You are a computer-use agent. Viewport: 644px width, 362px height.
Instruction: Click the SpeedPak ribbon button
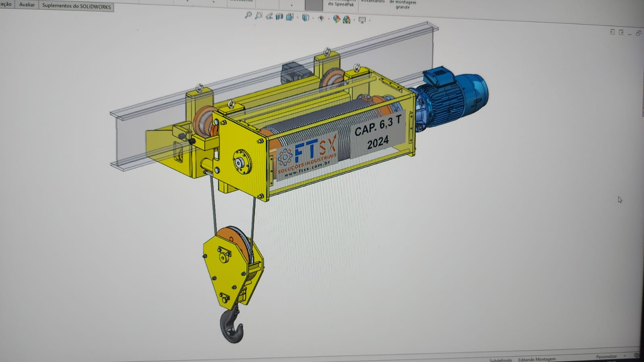341,4
